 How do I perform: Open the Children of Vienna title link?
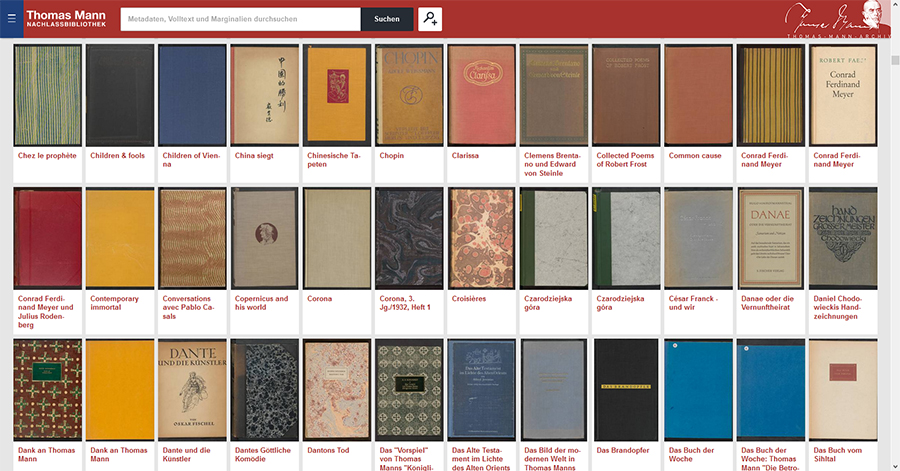(191, 160)
